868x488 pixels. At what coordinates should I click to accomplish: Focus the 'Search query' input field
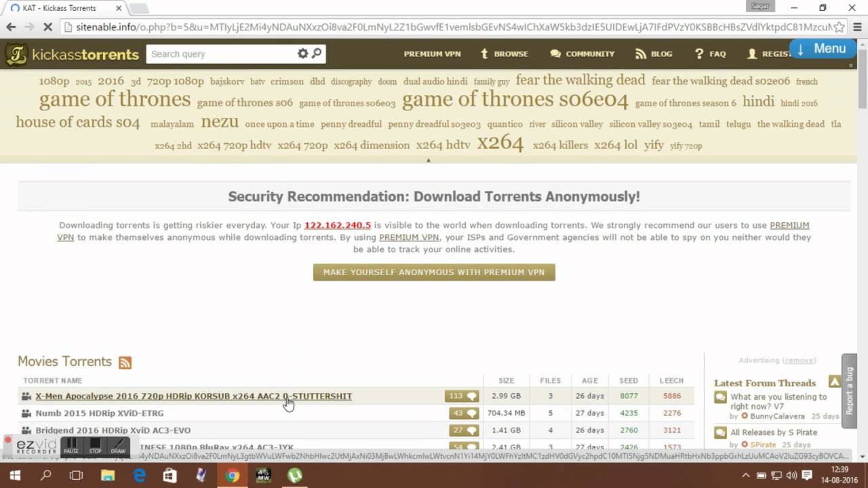[x=220, y=54]
